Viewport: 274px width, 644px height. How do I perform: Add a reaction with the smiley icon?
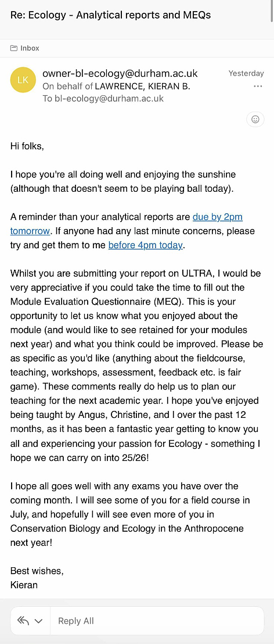coord(255,120)
